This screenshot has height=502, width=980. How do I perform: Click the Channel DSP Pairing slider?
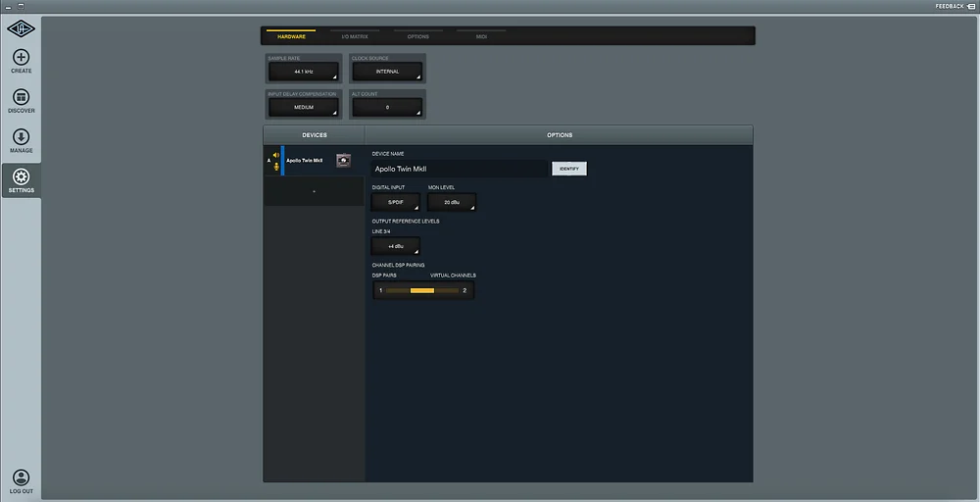[422, 290]
